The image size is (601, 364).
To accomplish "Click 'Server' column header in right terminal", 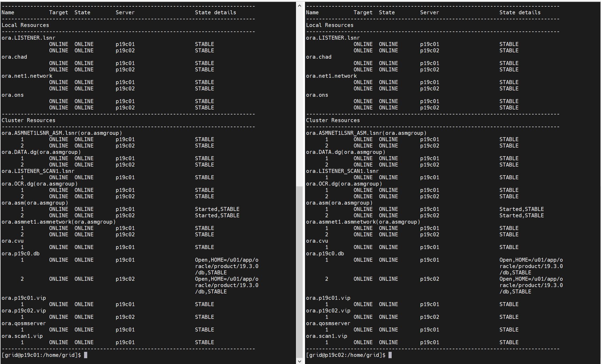I will pos(429,12).
